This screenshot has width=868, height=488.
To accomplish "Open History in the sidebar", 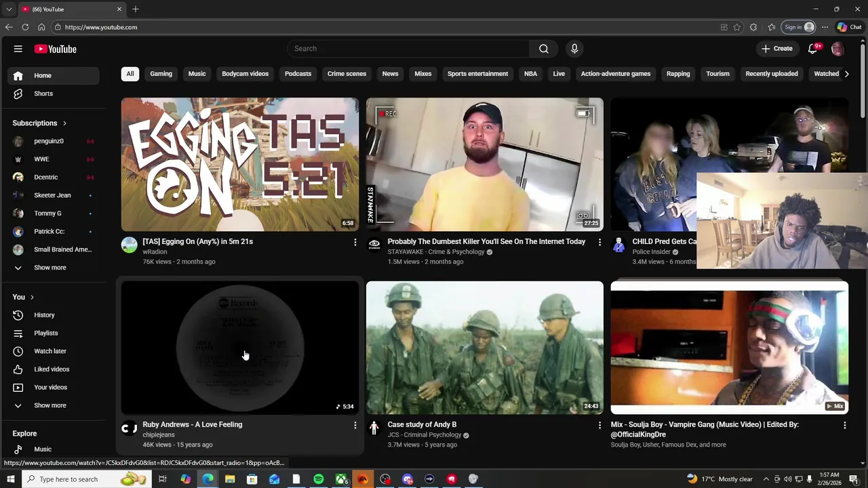I will point(54,315).
